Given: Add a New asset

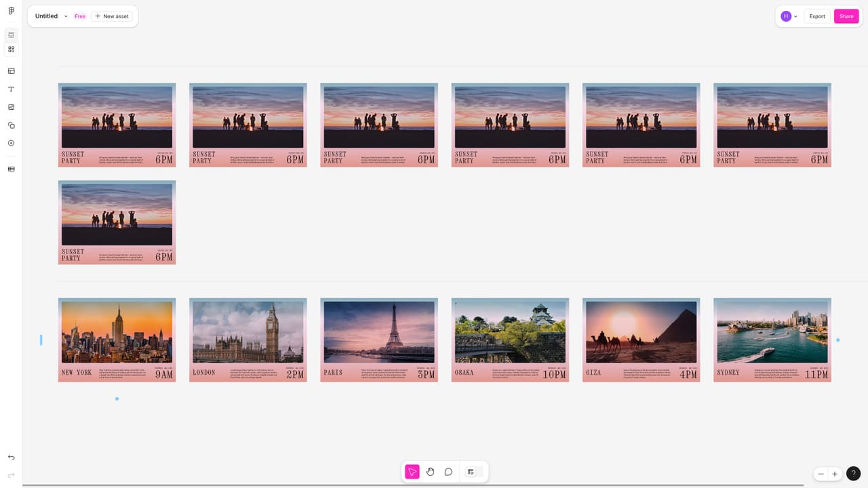Looking at the screenshot, I should (x=112, y=16).
